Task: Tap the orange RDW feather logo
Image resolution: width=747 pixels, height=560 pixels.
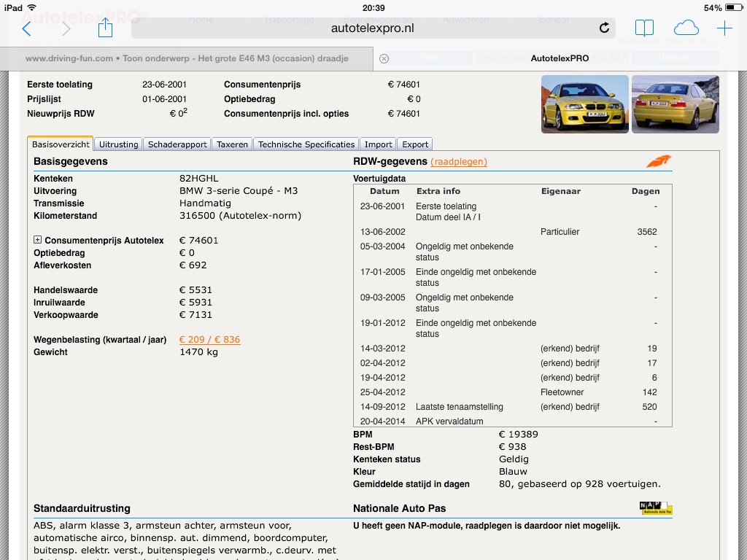Action: (659, 161)
